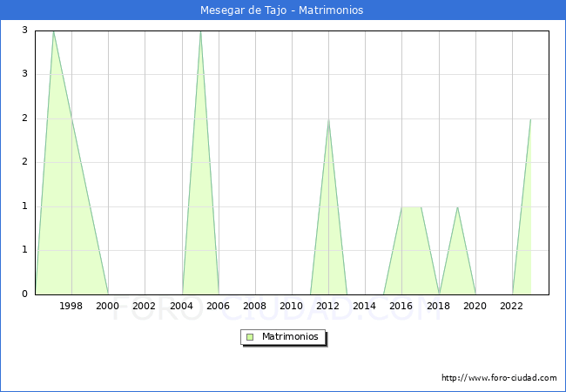Click the green Matrimonios legend swatch

[x=250, y=337]
